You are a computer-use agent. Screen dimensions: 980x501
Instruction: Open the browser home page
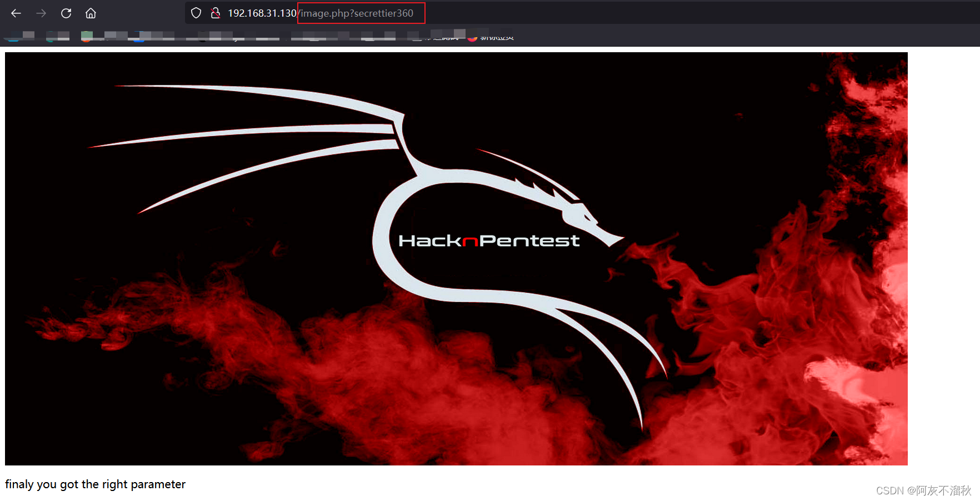(x=91, y=13)
